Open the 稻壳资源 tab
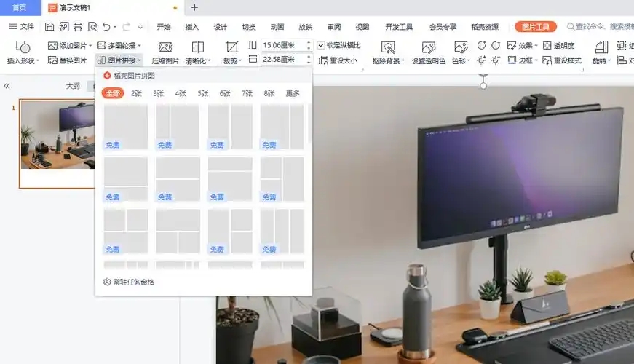The width and height of the screenshot is (634, 364). (484, 27)
